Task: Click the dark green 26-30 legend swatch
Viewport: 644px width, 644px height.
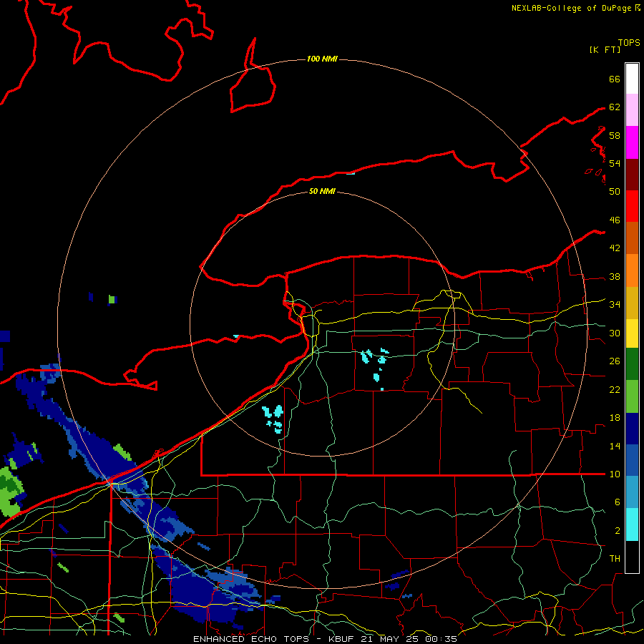Action: coord(632,364)
